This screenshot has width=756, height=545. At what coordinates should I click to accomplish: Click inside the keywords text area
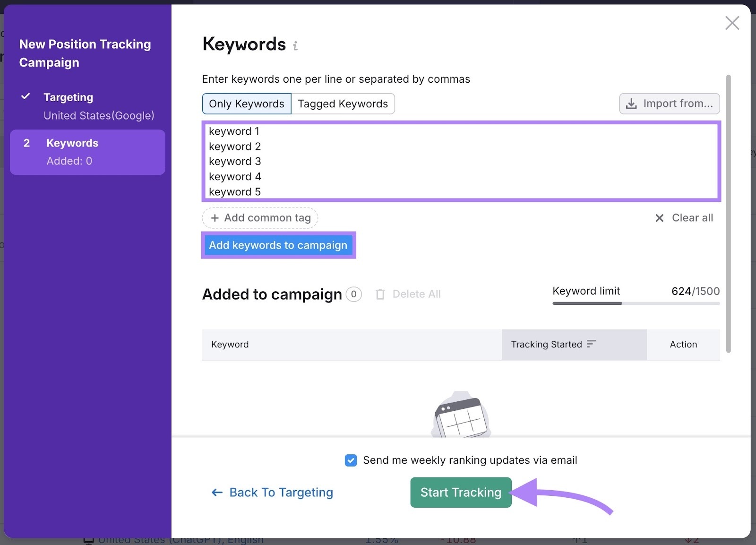461,161
